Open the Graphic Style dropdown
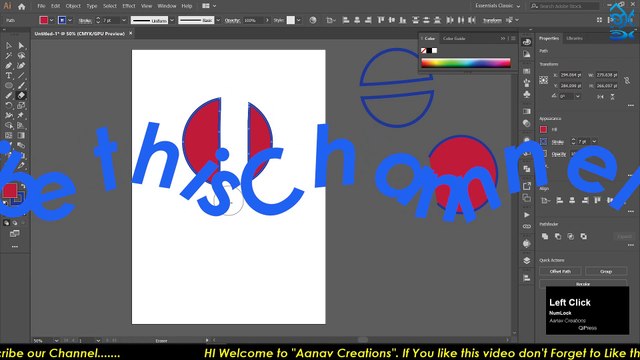Viewport: 640px width, 360px height. 299,20
